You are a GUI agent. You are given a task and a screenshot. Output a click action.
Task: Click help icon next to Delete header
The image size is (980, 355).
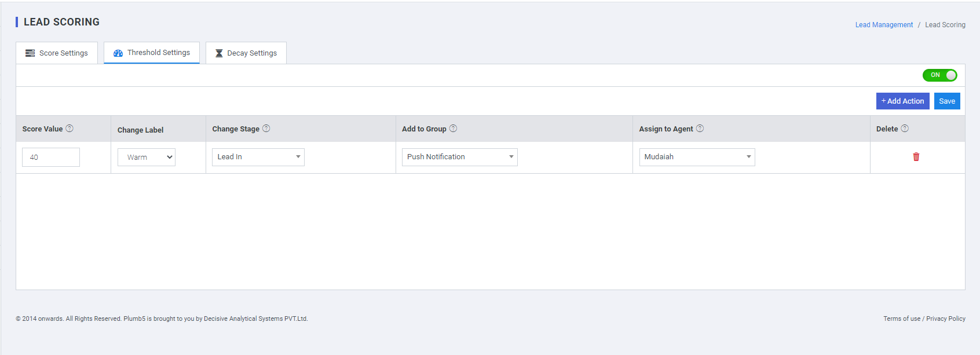tap(905, 129)
